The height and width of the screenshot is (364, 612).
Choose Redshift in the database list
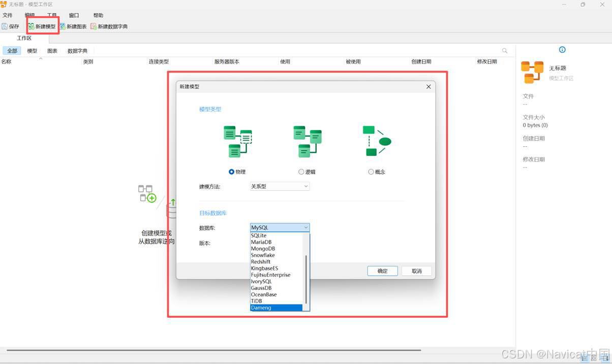[277, 262]
